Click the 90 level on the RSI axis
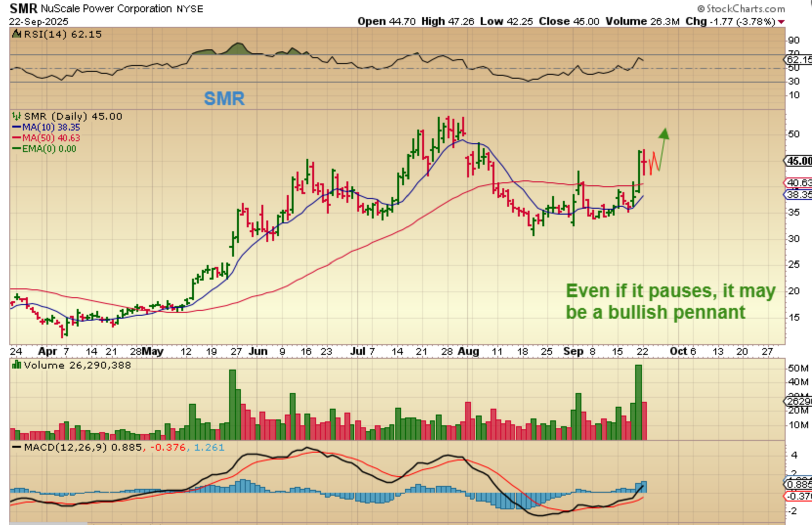 [793, 40]
